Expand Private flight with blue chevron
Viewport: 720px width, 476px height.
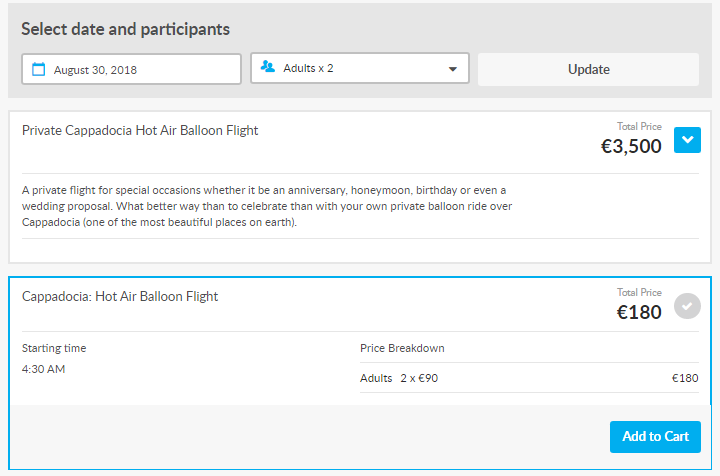(687, 140)
